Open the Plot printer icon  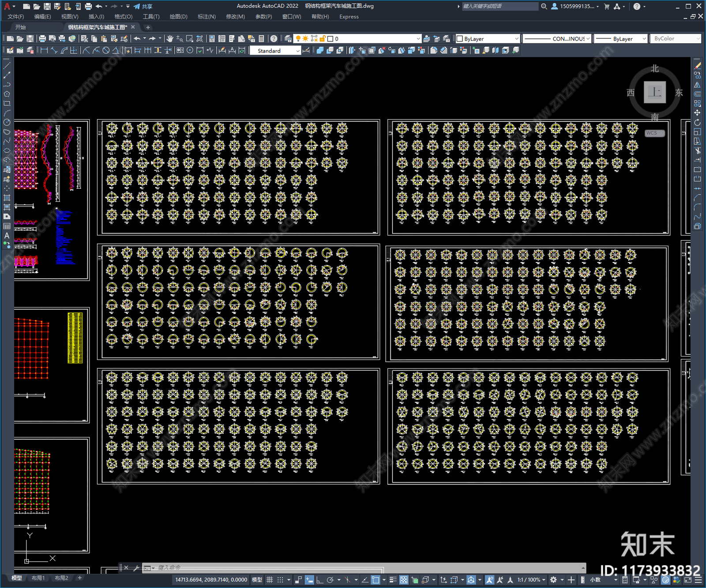pyautogui.click(x=42, y=39)
